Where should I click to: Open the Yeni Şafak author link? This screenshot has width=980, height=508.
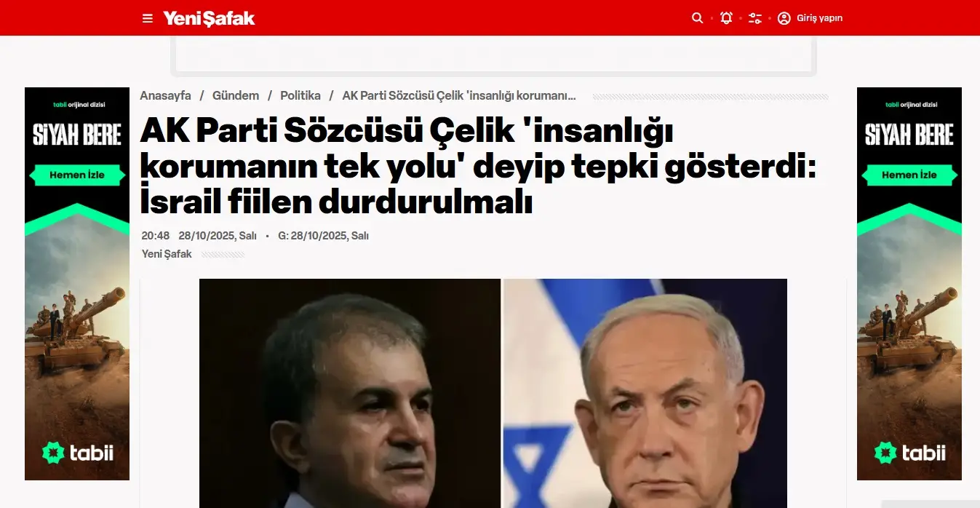[167, 254]
